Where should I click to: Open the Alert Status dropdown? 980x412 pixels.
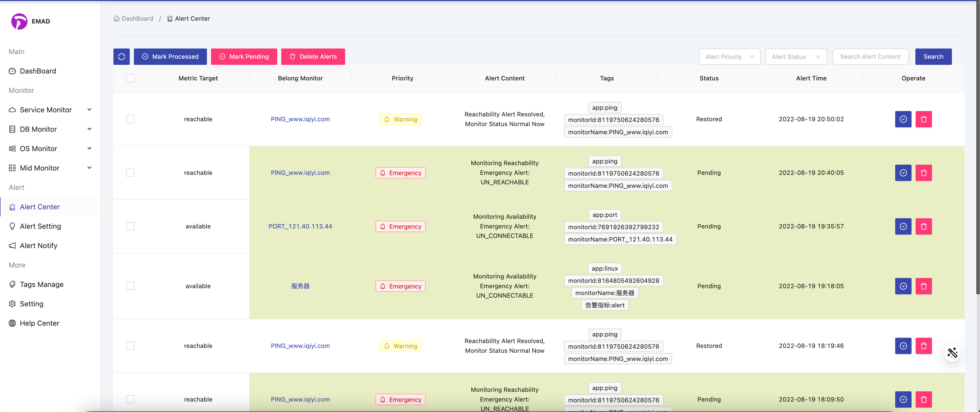coord(796,57)
